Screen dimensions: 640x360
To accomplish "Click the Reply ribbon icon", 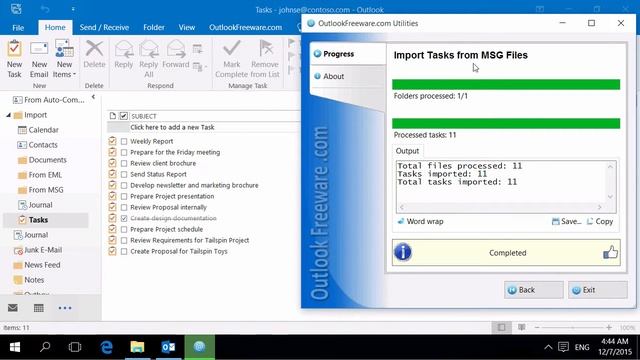I will (x=124, y=54).
